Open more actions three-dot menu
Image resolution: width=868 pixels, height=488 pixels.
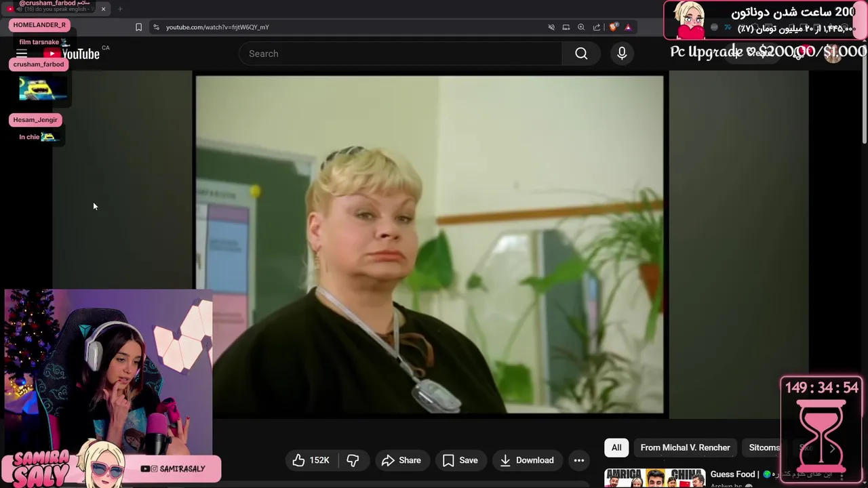579,460
